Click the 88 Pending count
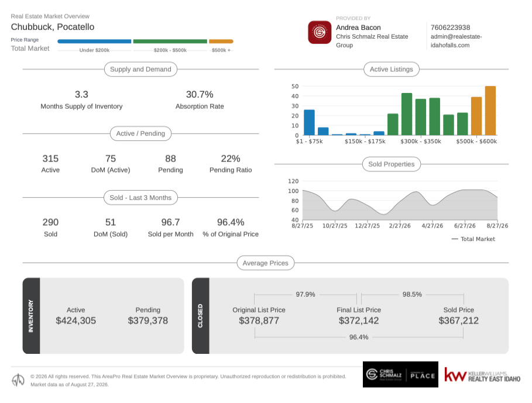Image resolution: width=532 pixels, height=403 pixels. [170, 159]
